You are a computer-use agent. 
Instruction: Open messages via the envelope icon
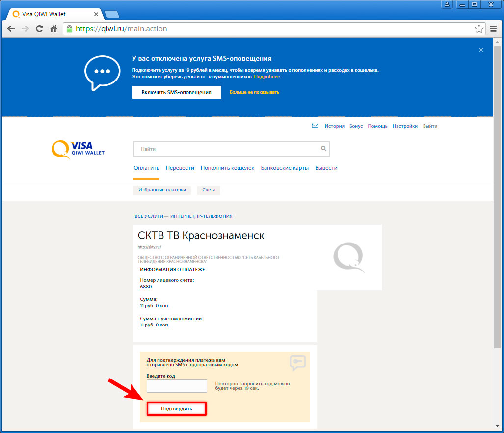click(315, 125)
